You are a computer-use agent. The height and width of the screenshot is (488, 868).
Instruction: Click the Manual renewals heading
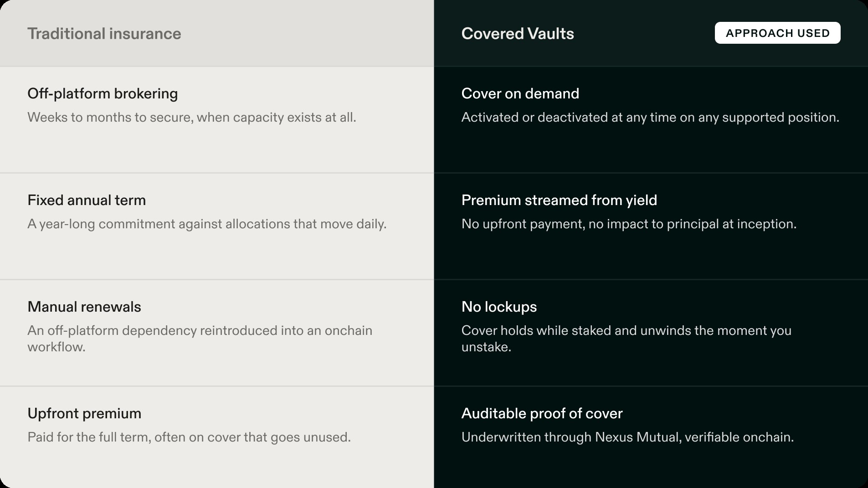pos(84,307)
